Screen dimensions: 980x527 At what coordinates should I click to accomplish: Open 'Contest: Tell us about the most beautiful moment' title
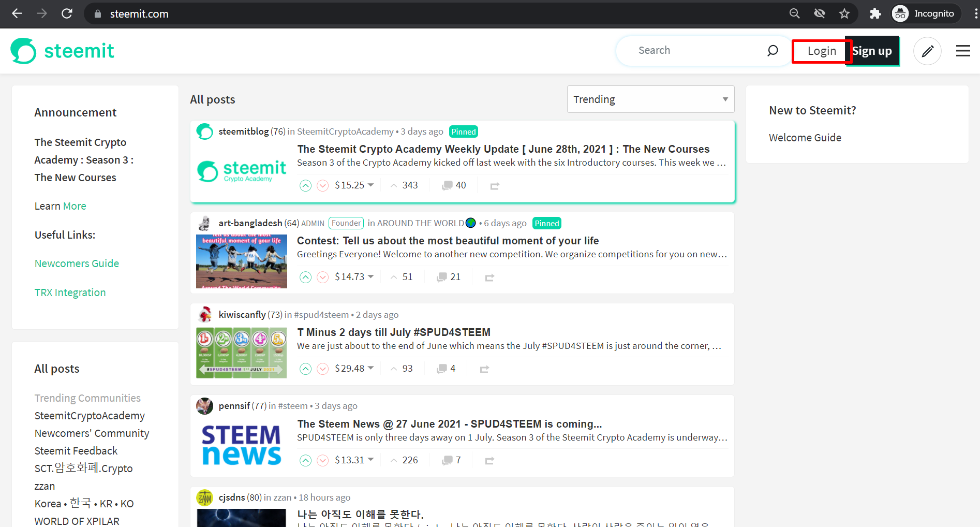click(x=448, y=241)
